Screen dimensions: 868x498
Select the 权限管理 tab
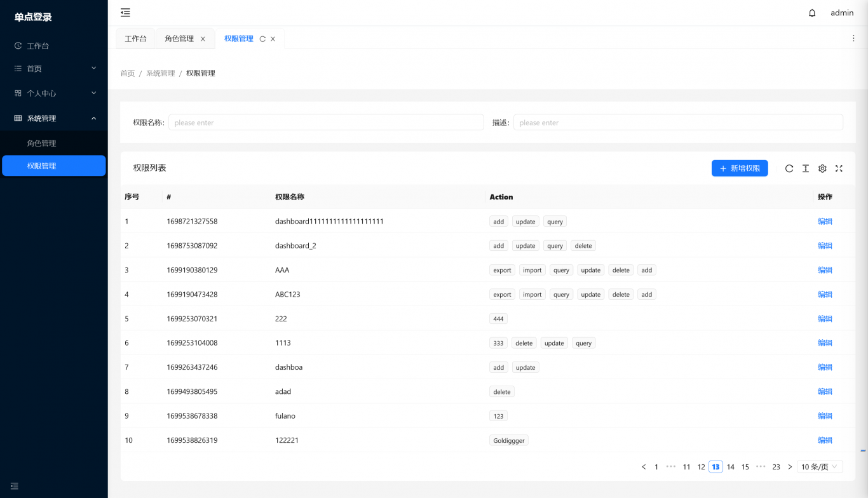239,39
